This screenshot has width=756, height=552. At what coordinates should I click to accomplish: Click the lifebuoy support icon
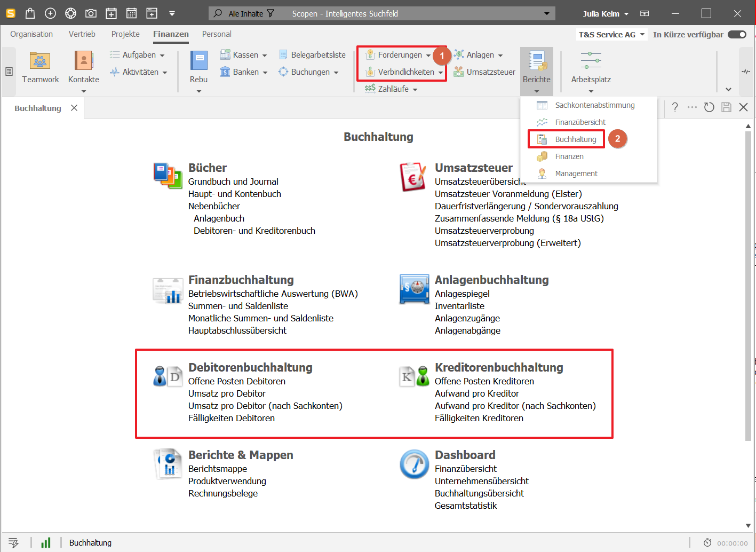tap(70, 13)
